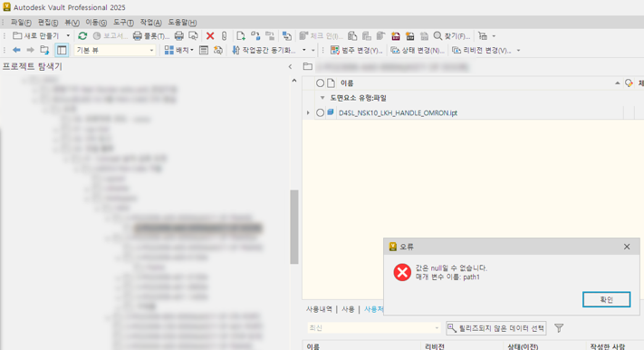Expand the D4SL_NSK10_LKH_HANDLE_OMRON.ipt row arrow
The width and height of the screenshot is (644, 350).
pos(308,112)
